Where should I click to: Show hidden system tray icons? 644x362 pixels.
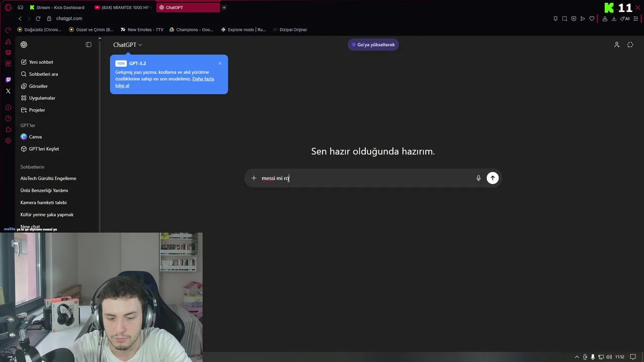[x=577, y=357]
